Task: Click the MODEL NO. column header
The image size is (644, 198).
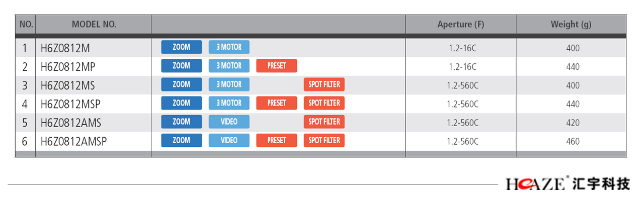Action: 94,24
